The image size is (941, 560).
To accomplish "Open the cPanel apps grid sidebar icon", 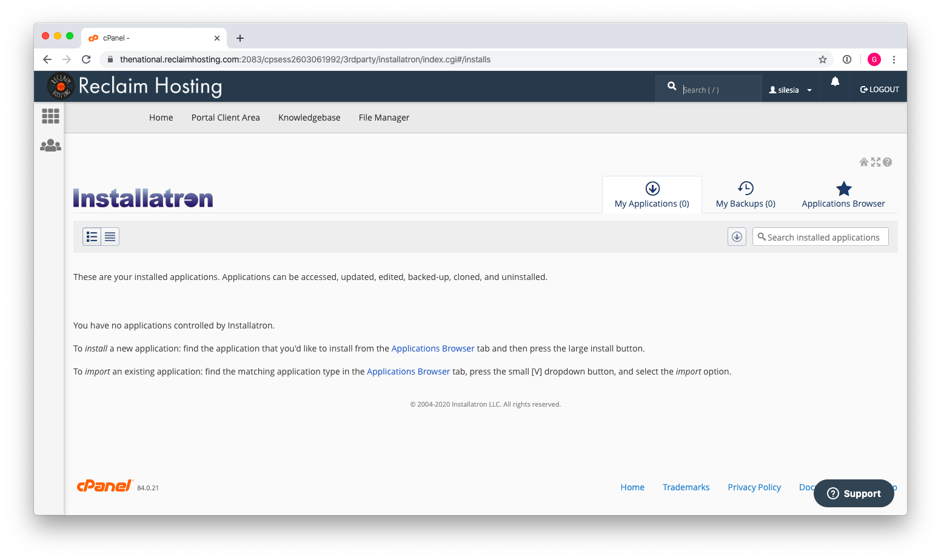I will tap(50, 116).
